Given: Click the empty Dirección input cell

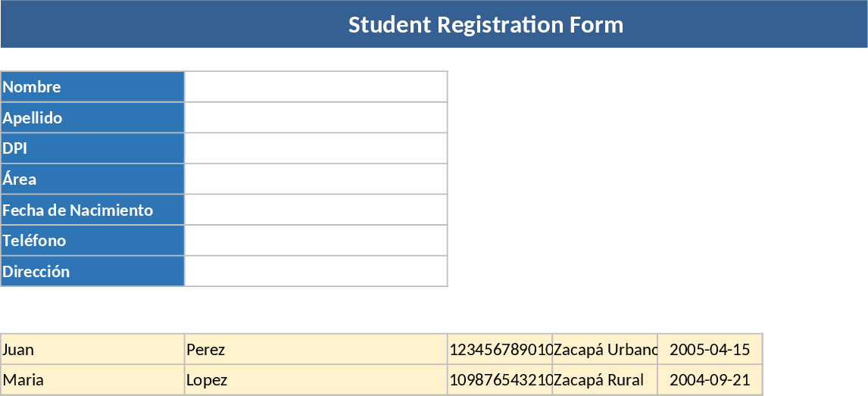Looking at the screenshot, I should coord(316,271).
